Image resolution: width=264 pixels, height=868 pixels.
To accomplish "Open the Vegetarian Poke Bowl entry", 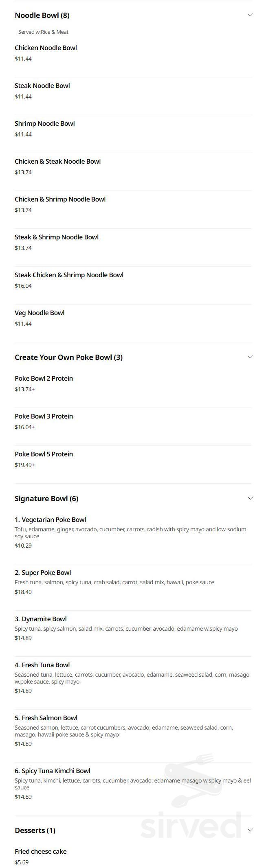I will [50, 519].
